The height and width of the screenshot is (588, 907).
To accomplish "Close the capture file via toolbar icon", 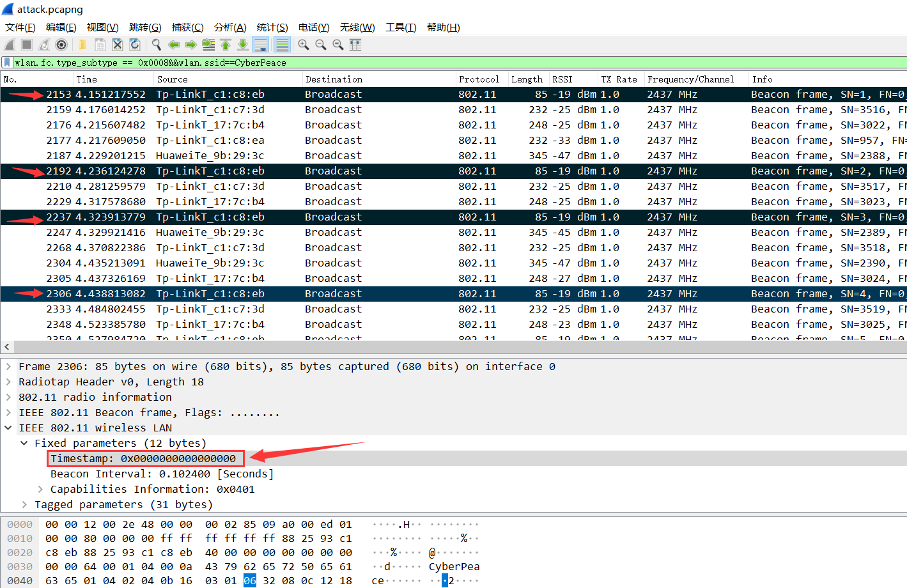I will pos(117,45).
